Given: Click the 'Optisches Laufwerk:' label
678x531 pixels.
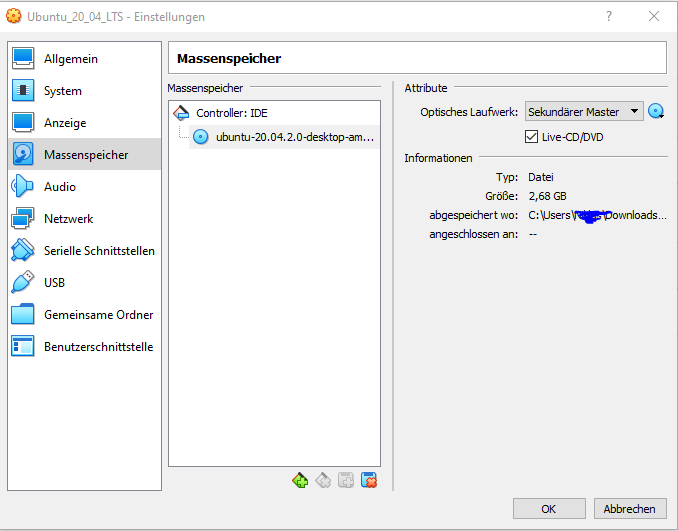Looking at the screenshot, I should 469,112.
